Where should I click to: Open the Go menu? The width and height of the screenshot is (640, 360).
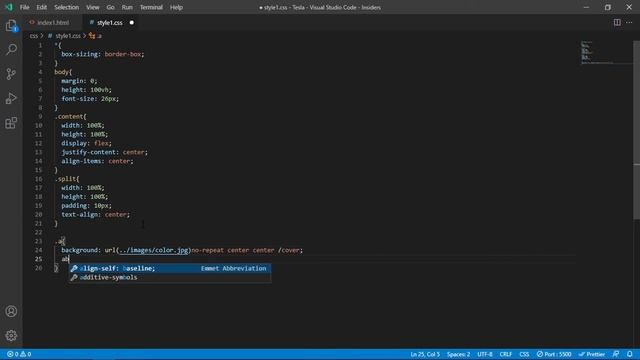pos(110,7)
